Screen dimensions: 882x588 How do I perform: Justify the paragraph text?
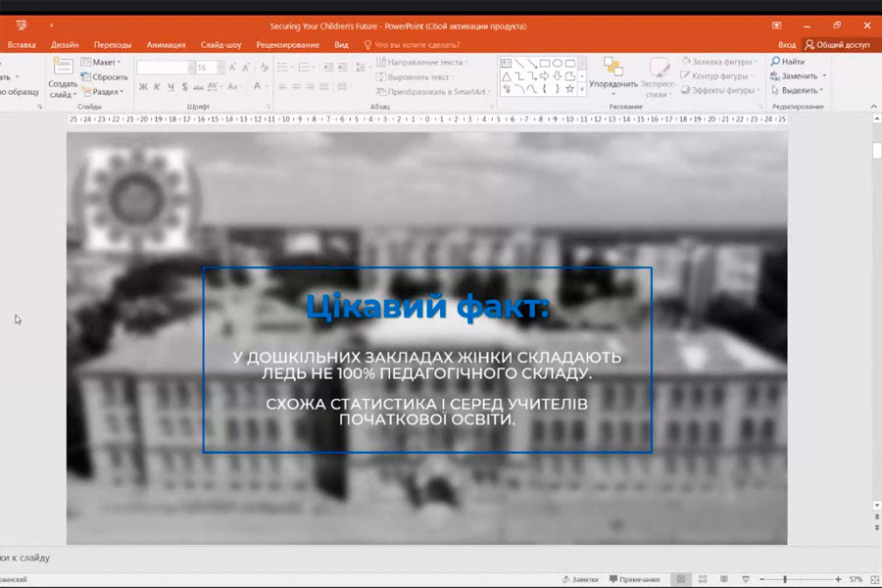coord(324,86)
